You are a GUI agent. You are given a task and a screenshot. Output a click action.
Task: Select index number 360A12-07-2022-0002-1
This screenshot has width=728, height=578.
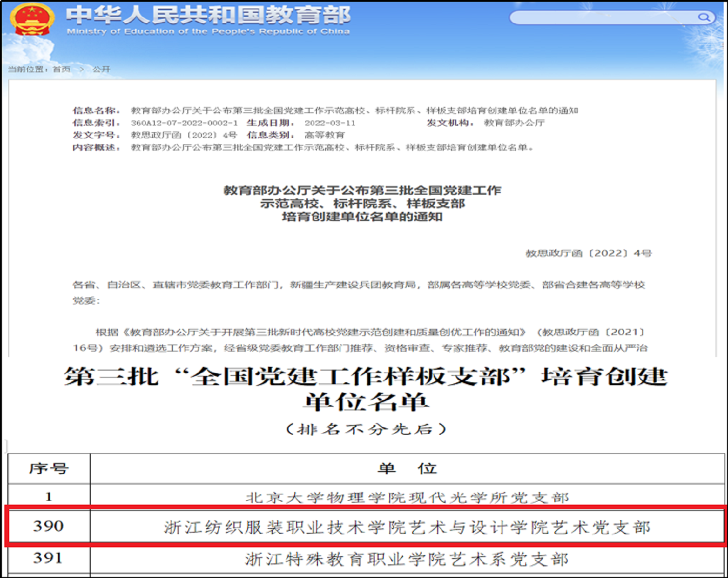(x=184, y=123)
